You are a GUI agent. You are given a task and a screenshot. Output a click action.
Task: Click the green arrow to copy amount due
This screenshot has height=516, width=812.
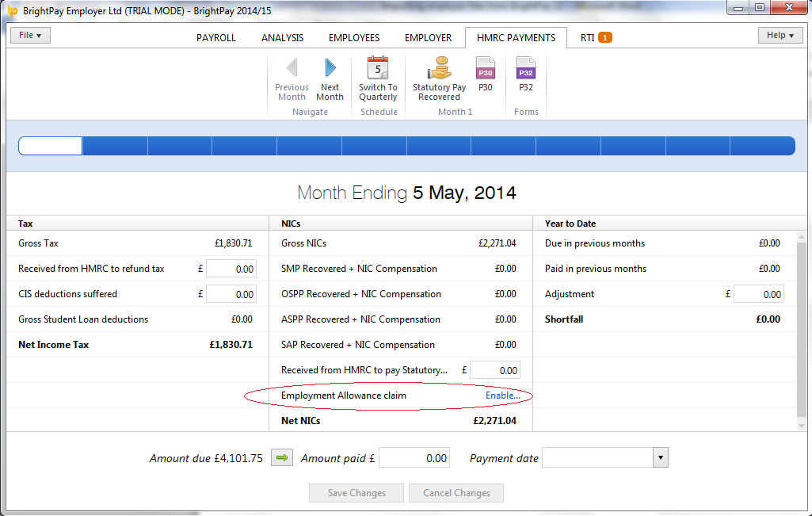(x=282, y=457)
